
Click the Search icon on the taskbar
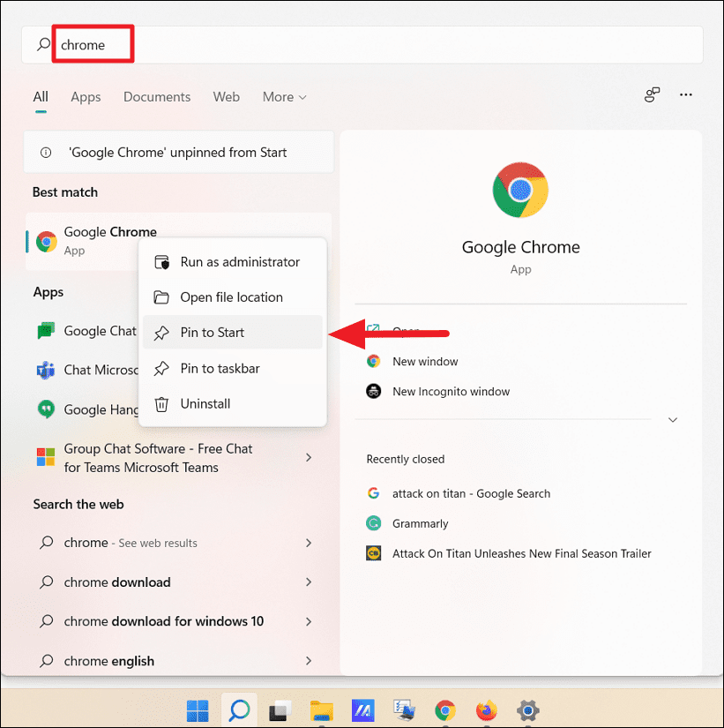point(240,710)
